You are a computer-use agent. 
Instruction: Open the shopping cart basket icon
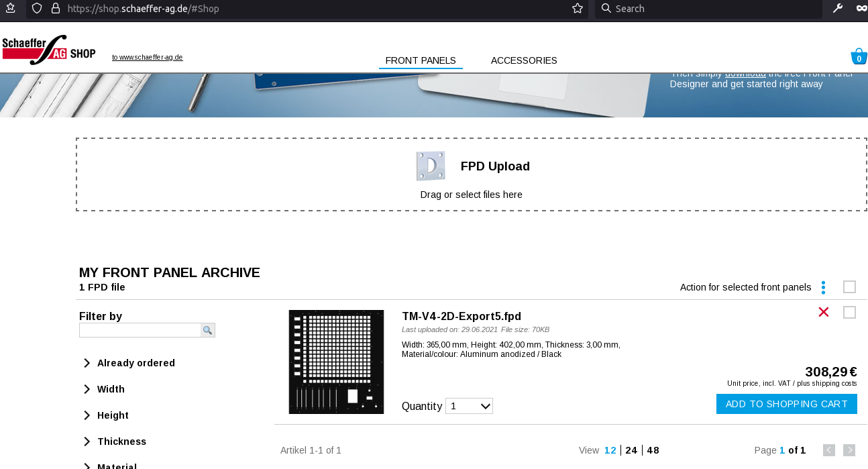click(x=858, y=57)
